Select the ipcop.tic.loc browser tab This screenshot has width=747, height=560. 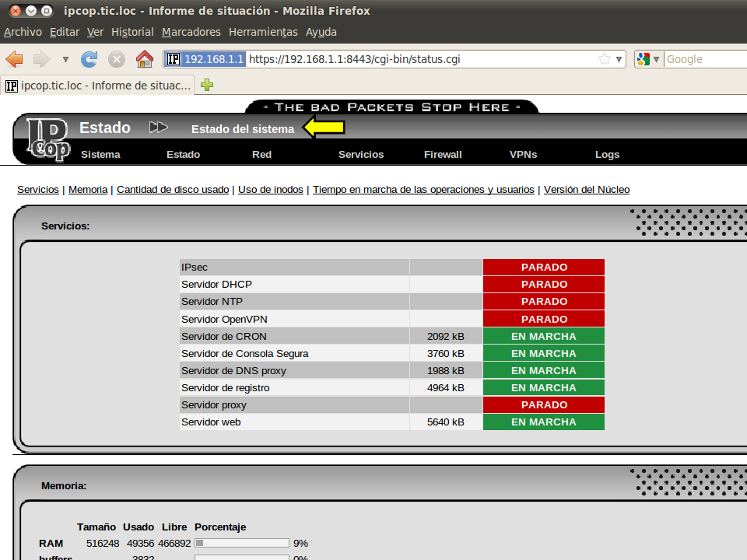coord(98,86)
